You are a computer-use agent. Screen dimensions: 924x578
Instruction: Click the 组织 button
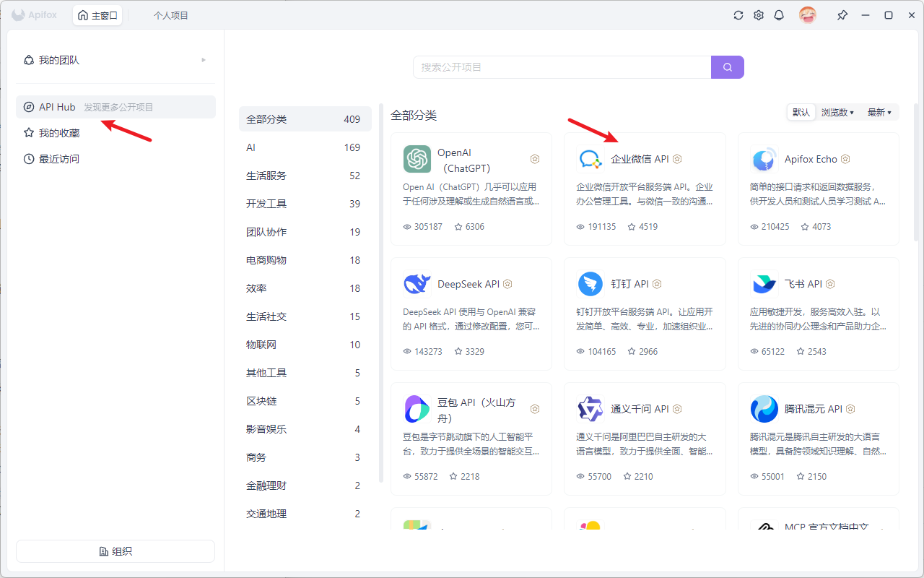click(x=115, y=551)
